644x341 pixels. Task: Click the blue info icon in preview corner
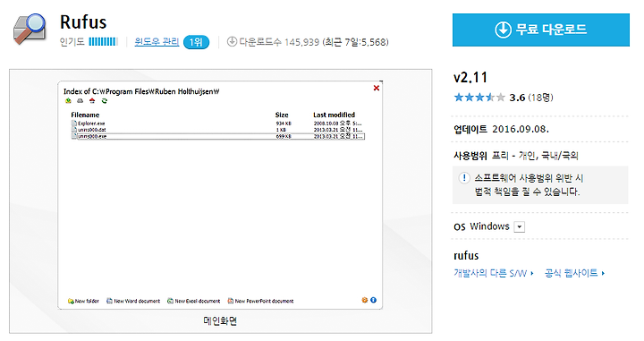(x=373, y=300)
